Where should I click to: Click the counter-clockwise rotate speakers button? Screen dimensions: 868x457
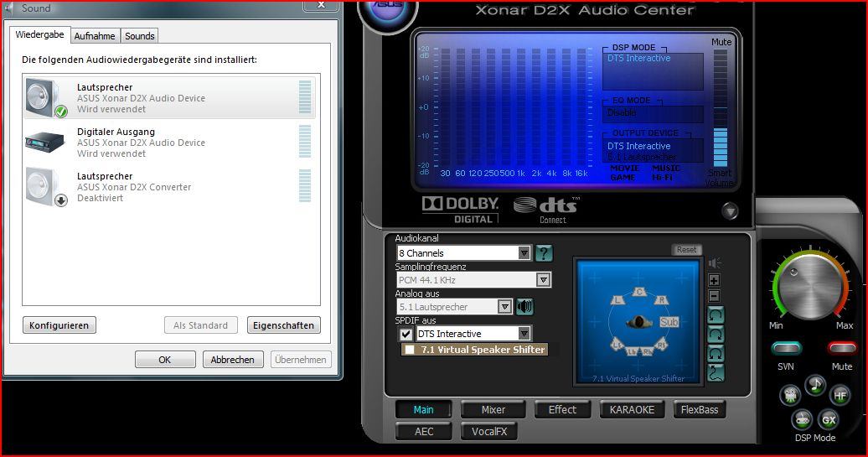pos(716,316)
